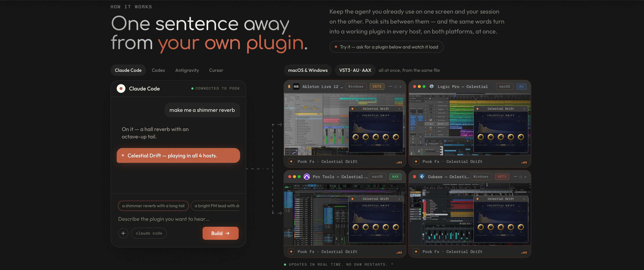The height and width of the screenshot is (270, 644).
Task: Click the Pro Tools app icon
Action: pyautogui.click(x=306, y=177)
